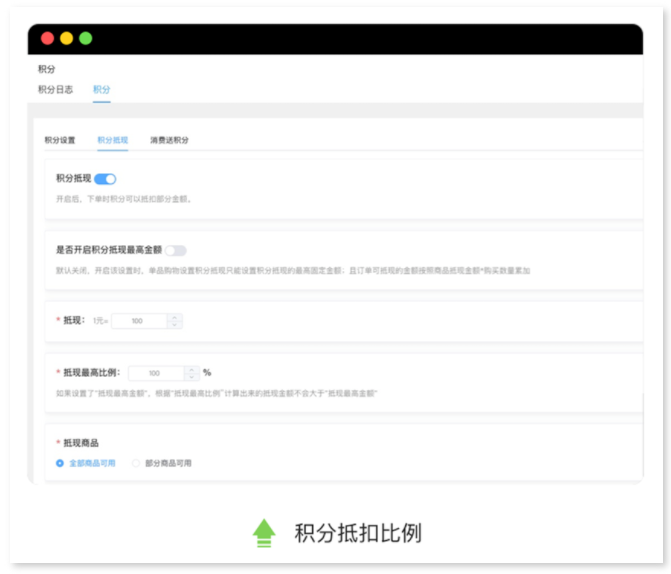The image size is (671, 574).
Task: Select the top-level 积分 tab
Action: tap(101, 89)
